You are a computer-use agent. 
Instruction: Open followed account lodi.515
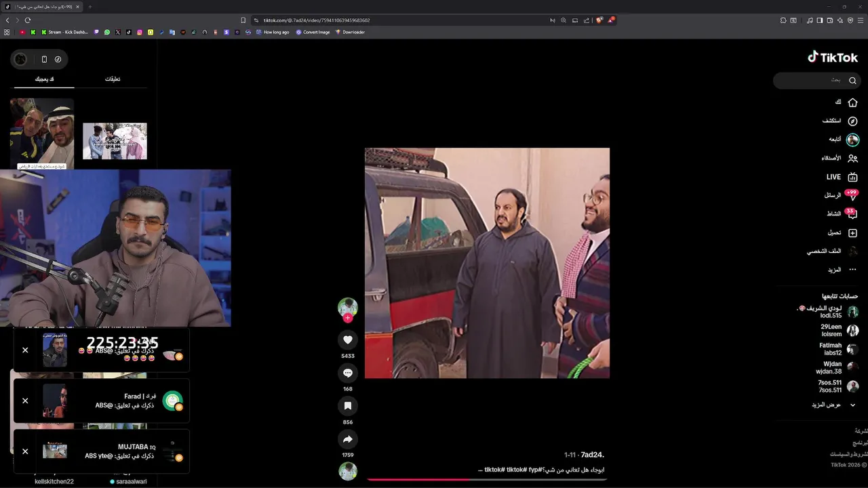tap(828, 312)
